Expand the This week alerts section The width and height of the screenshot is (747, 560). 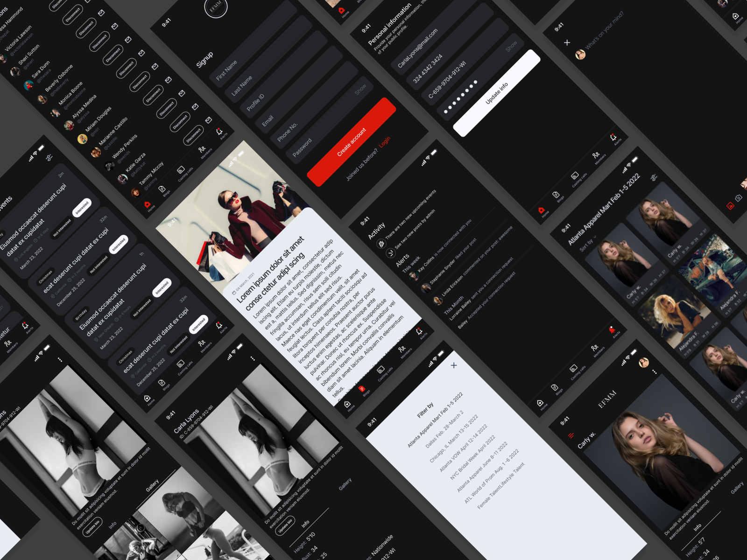pos(411,263)
